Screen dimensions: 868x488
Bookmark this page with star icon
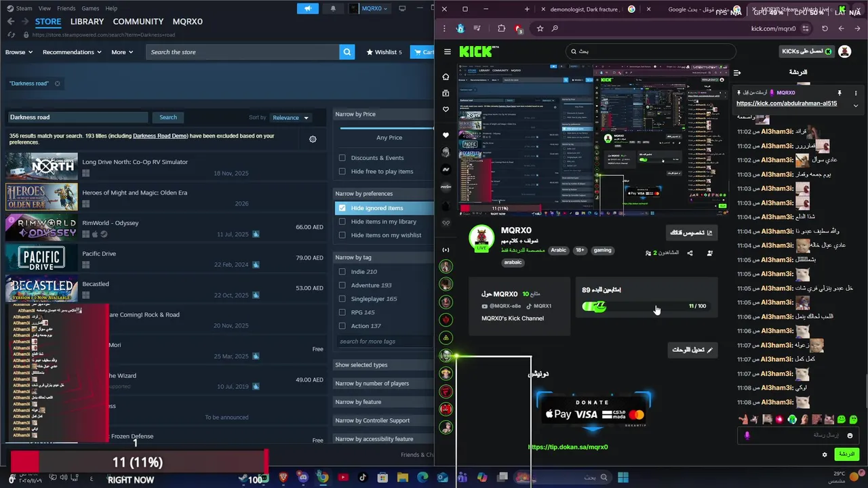coord(540,28)
